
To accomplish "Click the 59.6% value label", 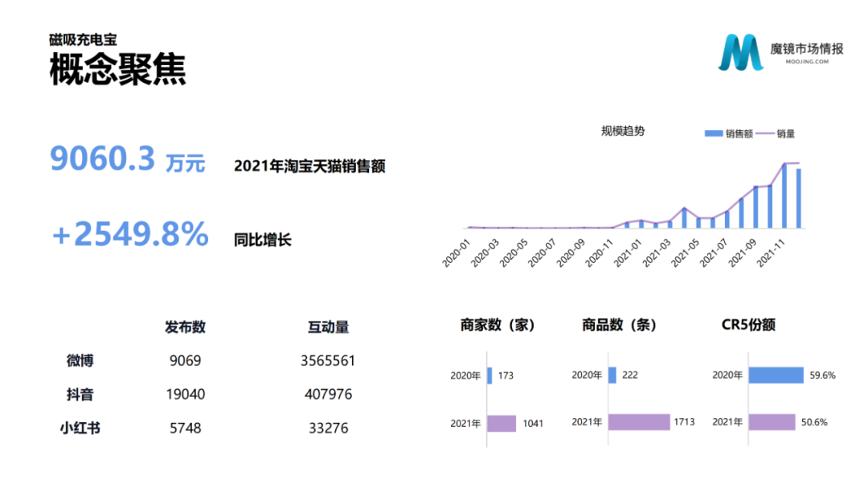I will [x=823, y=375].
